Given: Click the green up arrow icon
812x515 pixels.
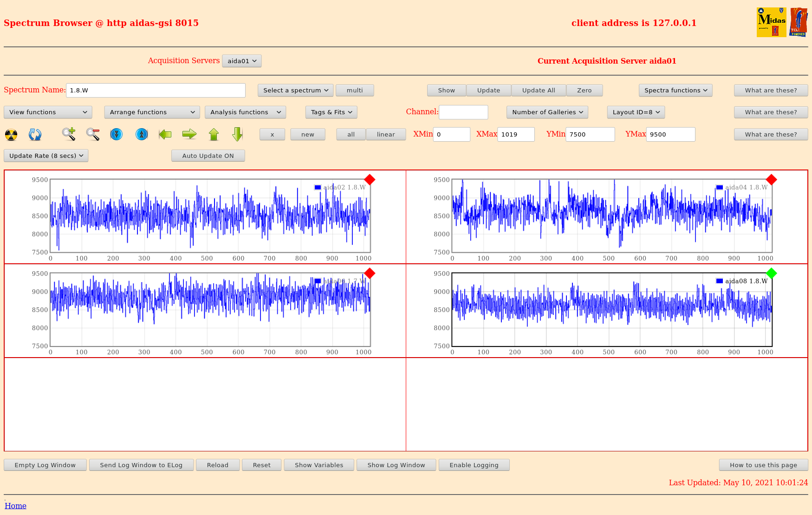Looking at the screenshot, I should point(214,135).
